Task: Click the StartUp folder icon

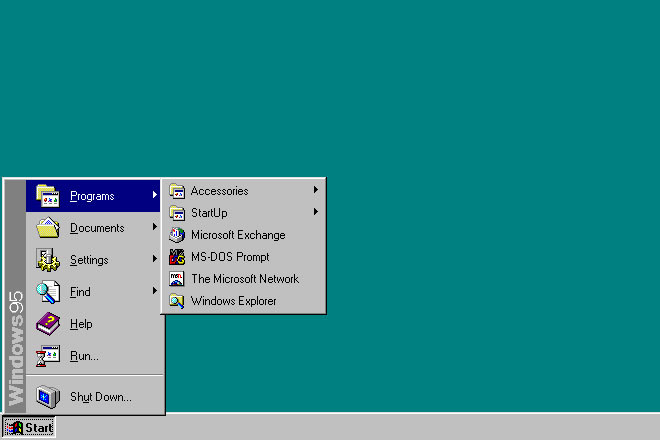Action: click(177, 213)
